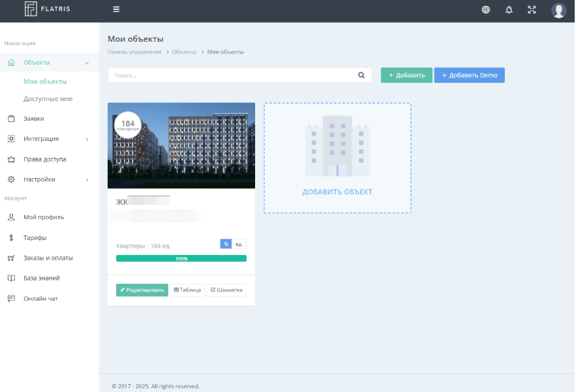
Task: Click the 100% green progress bar
Action: (x=181, y=259)
